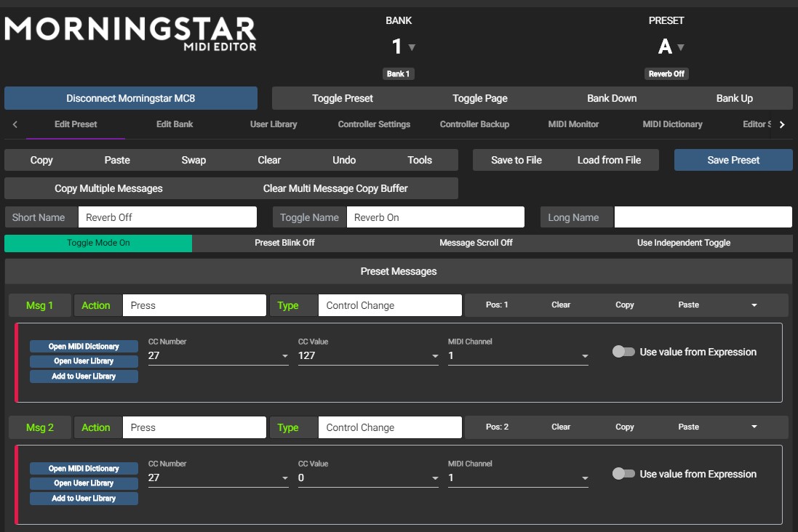Click Copy in Msg 1 row
Screen dimensions: 798x532
point(624,305)
